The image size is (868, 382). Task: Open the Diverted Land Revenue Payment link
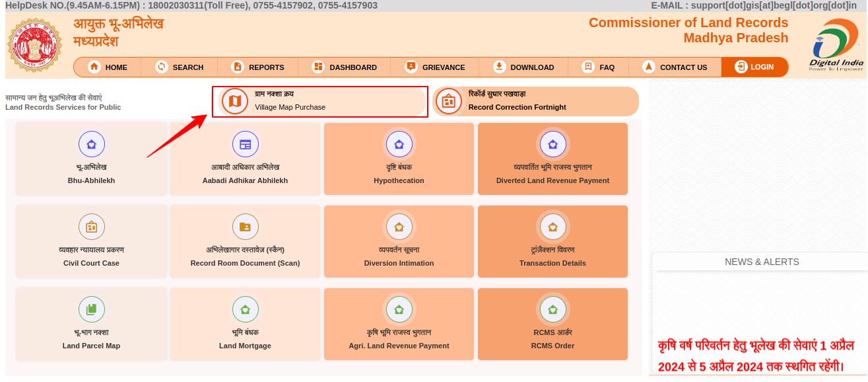(x=552, y=180)
